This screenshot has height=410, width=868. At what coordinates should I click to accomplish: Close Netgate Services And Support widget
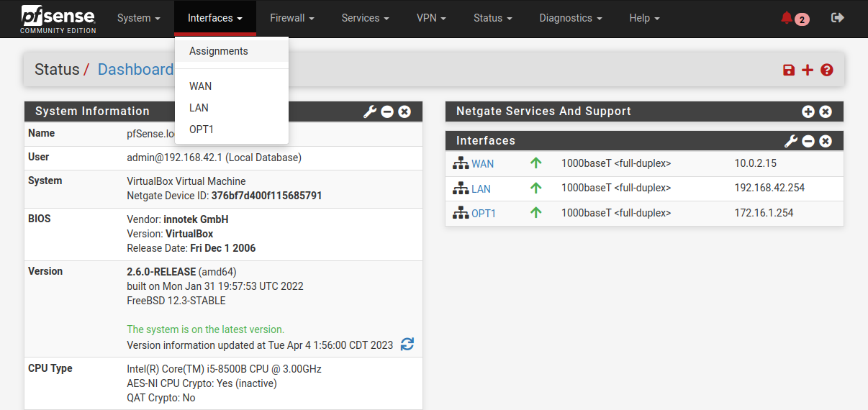[x=826, y=111]
